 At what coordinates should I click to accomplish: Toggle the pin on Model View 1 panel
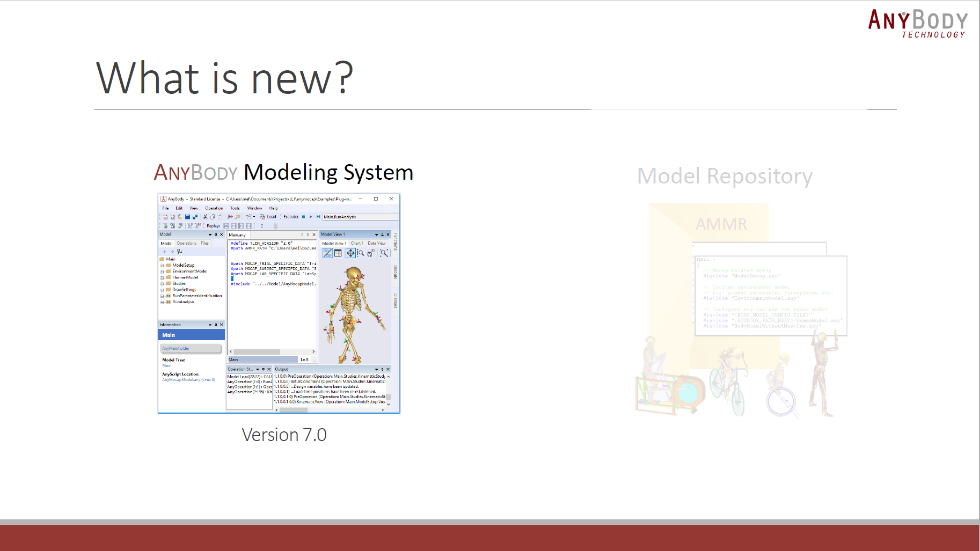click(x=382, y=234)
